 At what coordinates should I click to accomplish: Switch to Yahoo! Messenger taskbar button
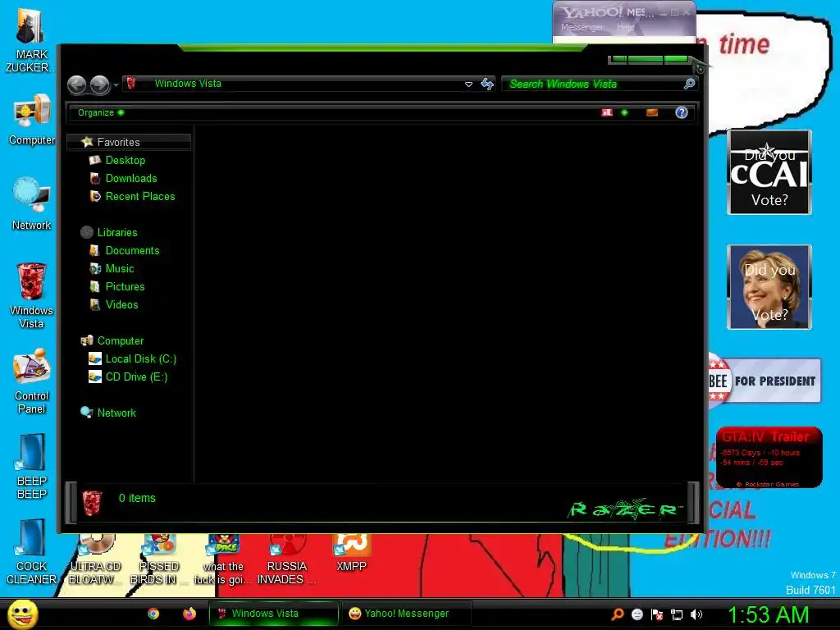tap(406, 614)
